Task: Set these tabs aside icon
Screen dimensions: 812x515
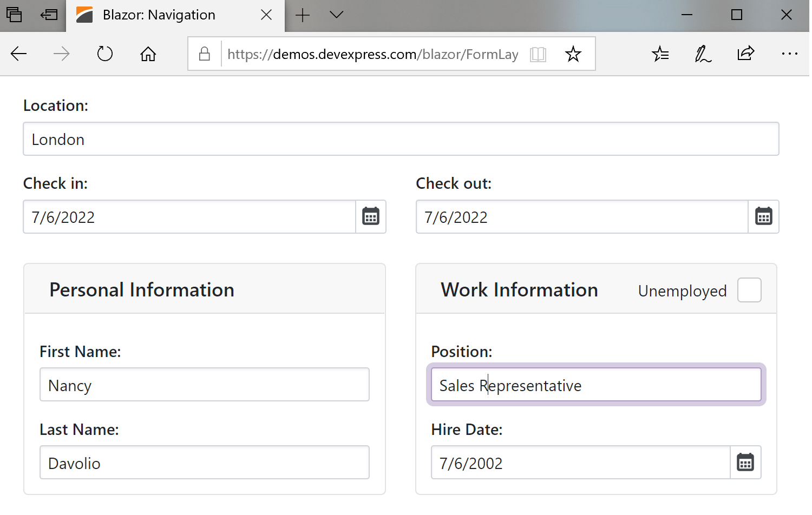Action: [x=49, y=15]
